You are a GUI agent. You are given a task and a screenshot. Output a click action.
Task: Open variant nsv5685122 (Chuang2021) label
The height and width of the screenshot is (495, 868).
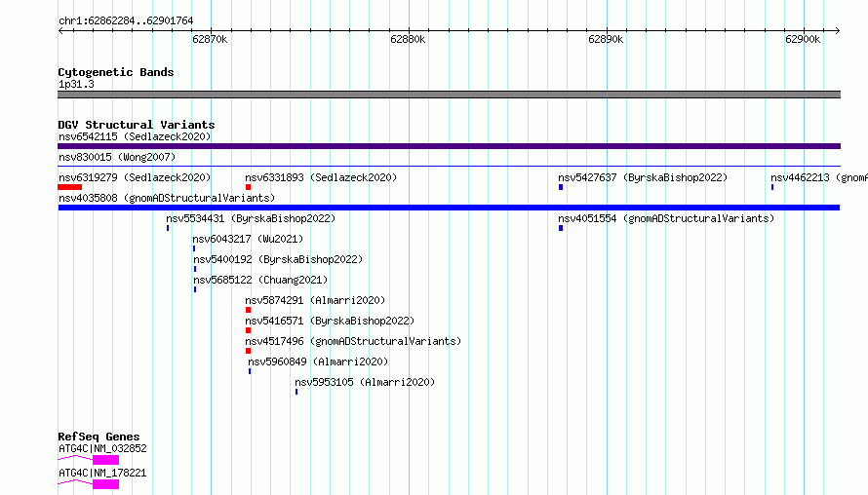point(260,280)
